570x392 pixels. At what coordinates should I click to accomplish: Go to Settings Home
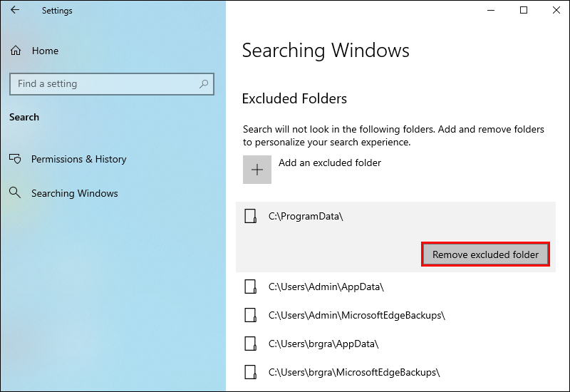point(45,51)
